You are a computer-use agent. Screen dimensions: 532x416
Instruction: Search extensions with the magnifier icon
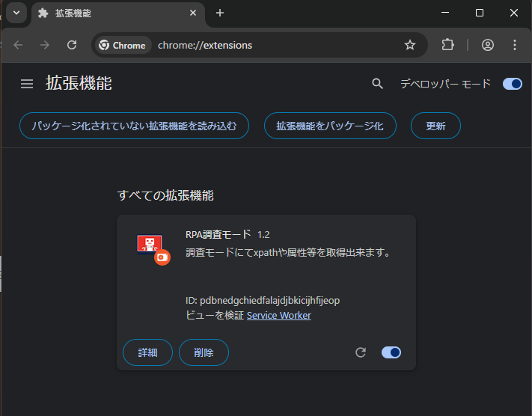(377, 84)
